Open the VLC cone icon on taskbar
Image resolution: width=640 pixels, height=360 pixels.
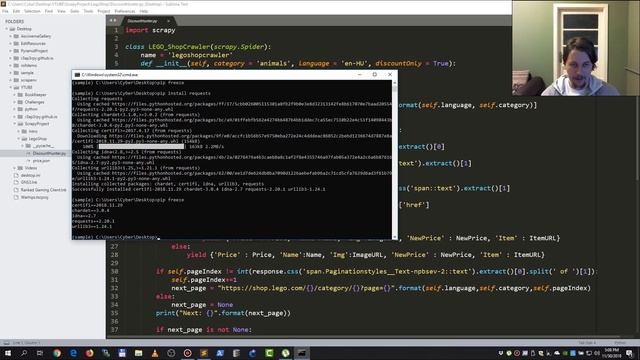point(155,353)
